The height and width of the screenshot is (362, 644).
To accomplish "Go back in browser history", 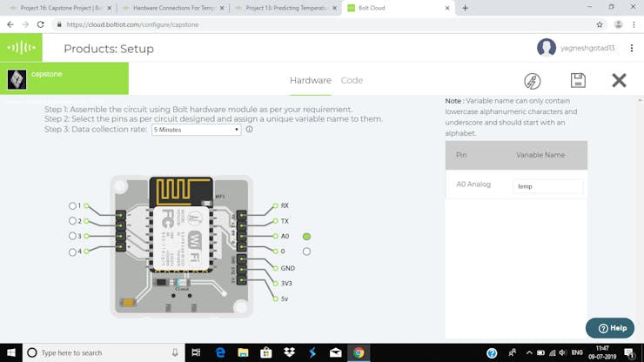I will tap(10, 24).
